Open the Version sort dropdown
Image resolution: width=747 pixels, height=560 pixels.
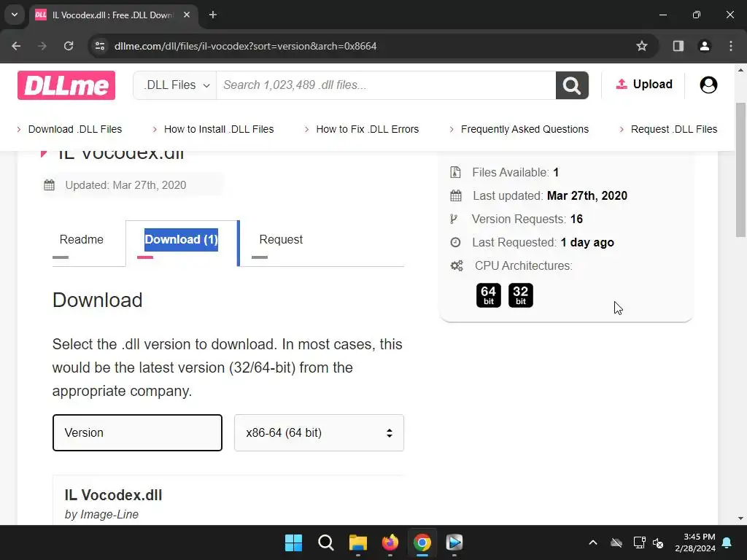coord(137,432)
